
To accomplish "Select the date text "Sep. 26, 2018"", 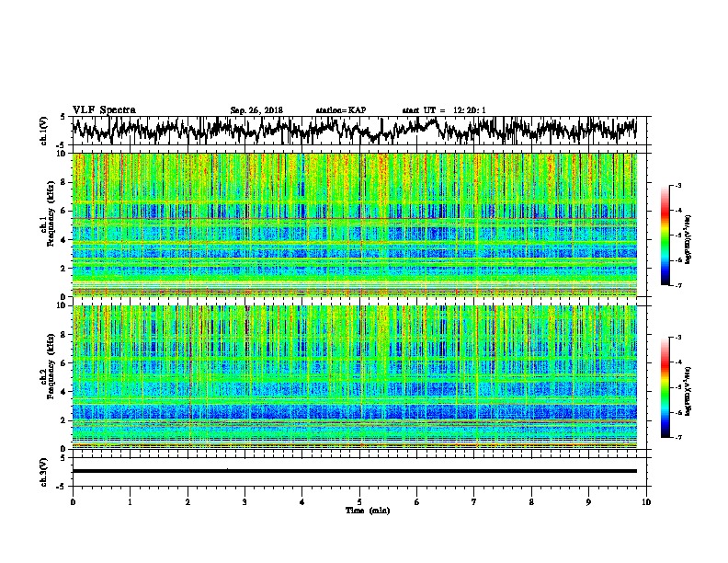I will point(256,110).
